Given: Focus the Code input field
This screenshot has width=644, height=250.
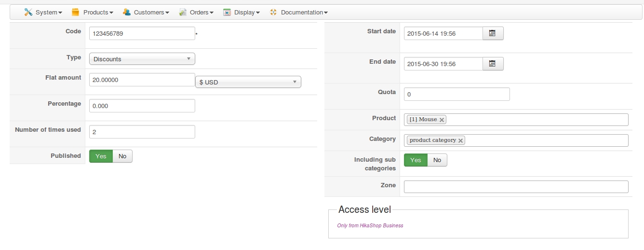Looking at the screenshot, I should point(142,33).
